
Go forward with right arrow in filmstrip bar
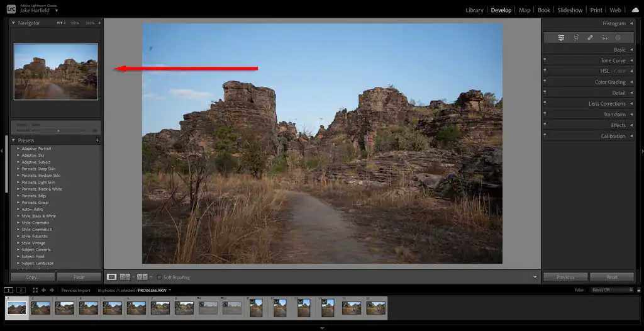tap(52, 290)
